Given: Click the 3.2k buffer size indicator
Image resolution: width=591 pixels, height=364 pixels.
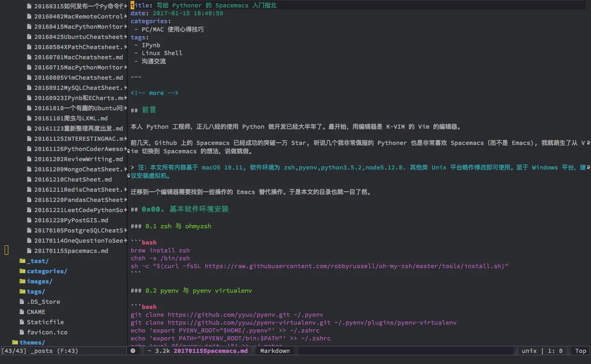Looking at the screenshot, I should coord(162,351).
